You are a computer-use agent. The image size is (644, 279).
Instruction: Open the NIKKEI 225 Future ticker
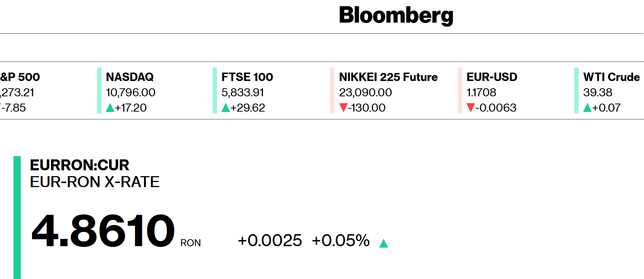pyautogui.click(x=388, y=77)
